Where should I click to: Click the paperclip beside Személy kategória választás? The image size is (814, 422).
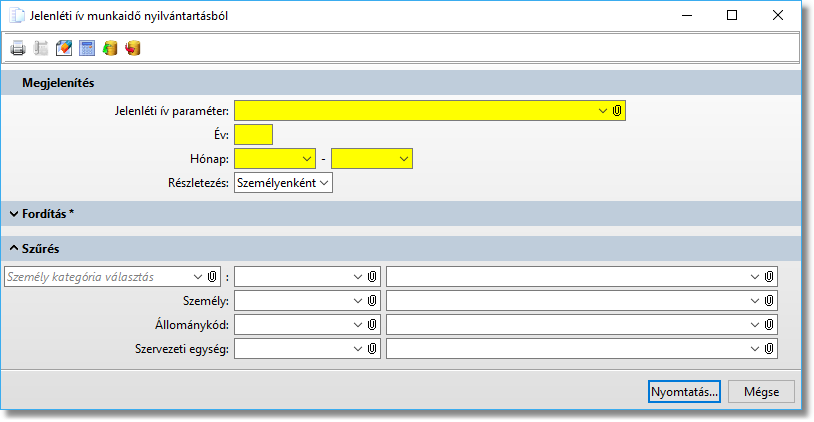click(x=212, y=276)
